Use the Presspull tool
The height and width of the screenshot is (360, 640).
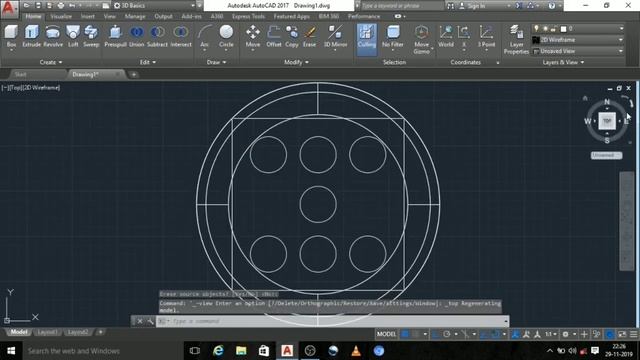(x=116, y=36)
